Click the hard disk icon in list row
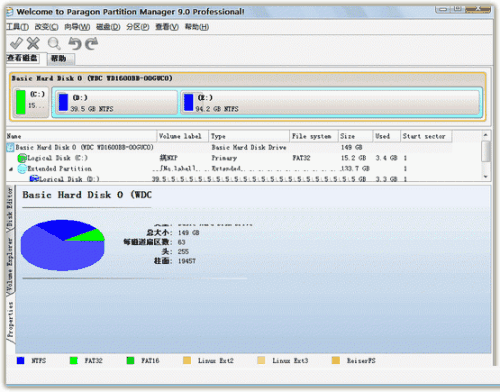This screenshot has width=500, height=392. click(x=10, y=147)
